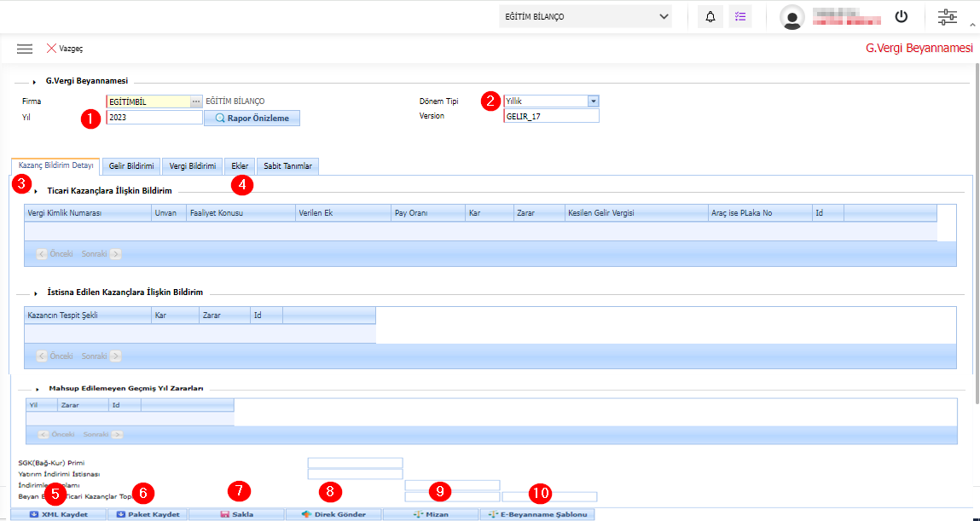The height and width of the screenshot is (521, 980).
Task: Click the Araç ise Plaka No header
Action: coord(760,213)
